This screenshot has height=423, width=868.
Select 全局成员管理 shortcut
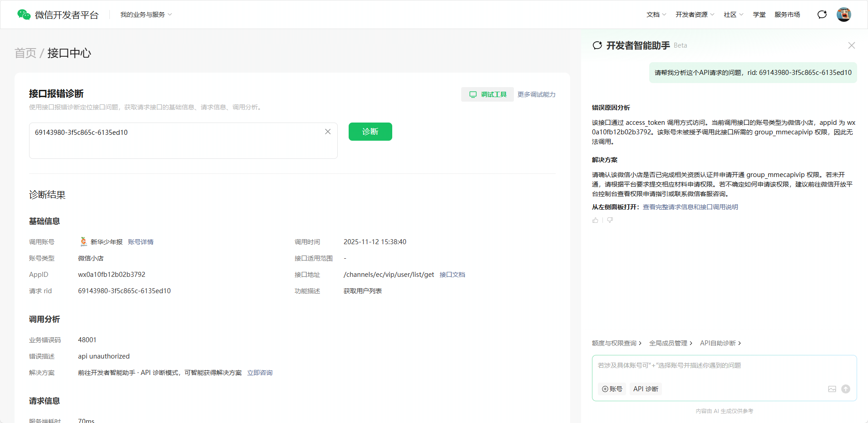[x=671, y=343]
